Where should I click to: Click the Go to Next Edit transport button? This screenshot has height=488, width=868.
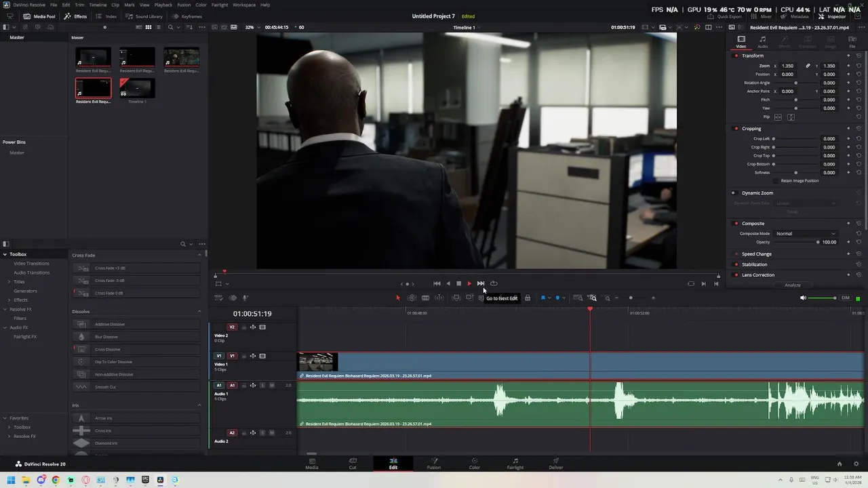pyautogui.click(x=480, y=283)
